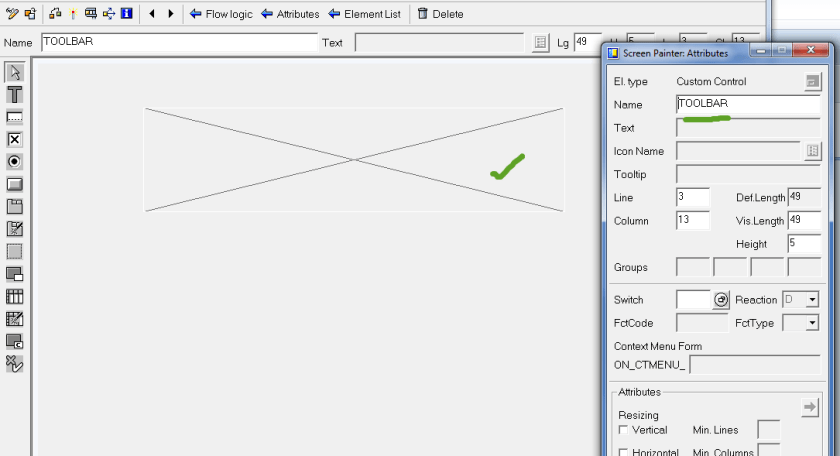840x456 pixels.
Task: Select the Radio button element tool
Action: 14,162
